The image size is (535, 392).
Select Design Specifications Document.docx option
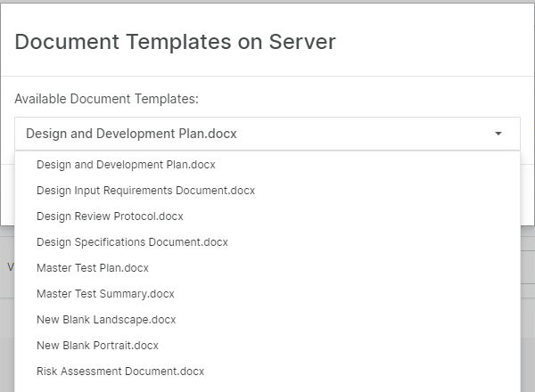[x=132, y=241]
